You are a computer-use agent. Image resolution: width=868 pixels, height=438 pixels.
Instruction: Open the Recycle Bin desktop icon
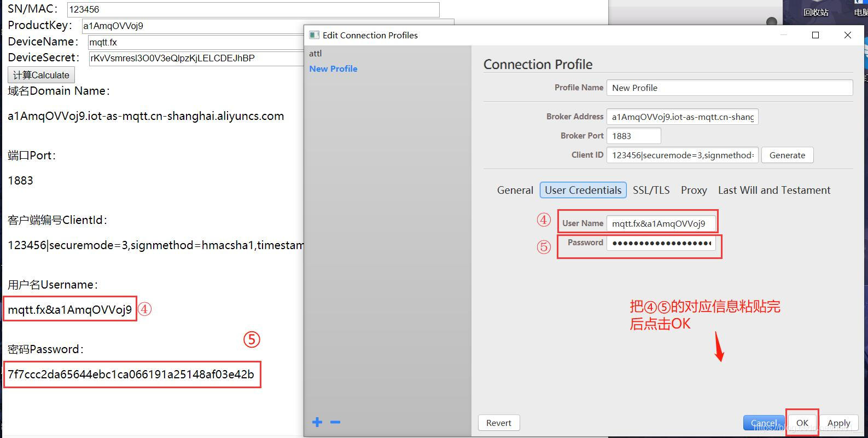tap(815, 9)
